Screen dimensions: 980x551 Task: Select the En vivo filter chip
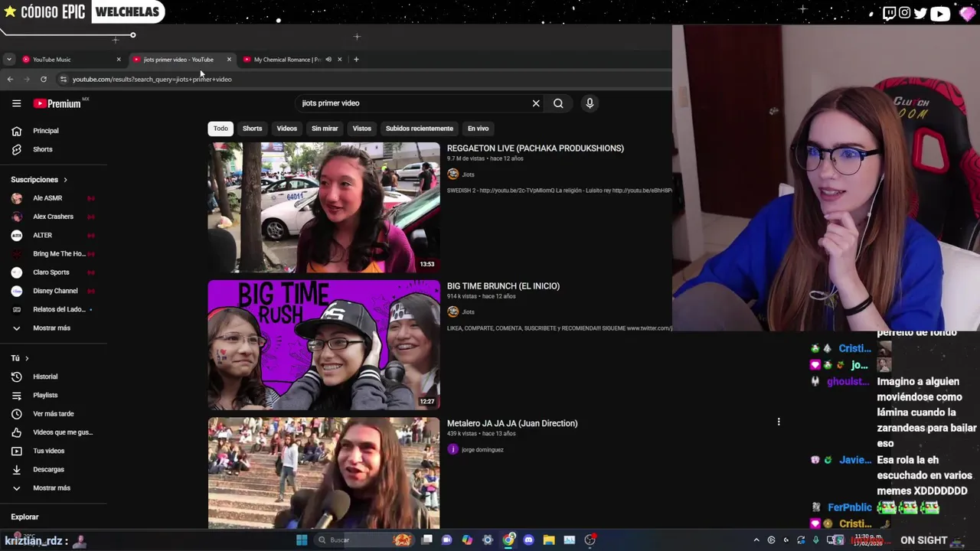[478, 129]
